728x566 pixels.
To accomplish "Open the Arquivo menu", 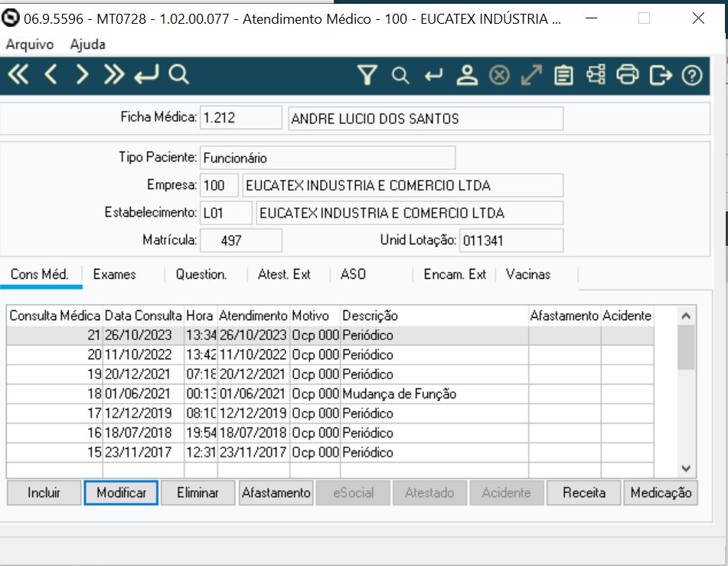I will [x=29, y=44].
